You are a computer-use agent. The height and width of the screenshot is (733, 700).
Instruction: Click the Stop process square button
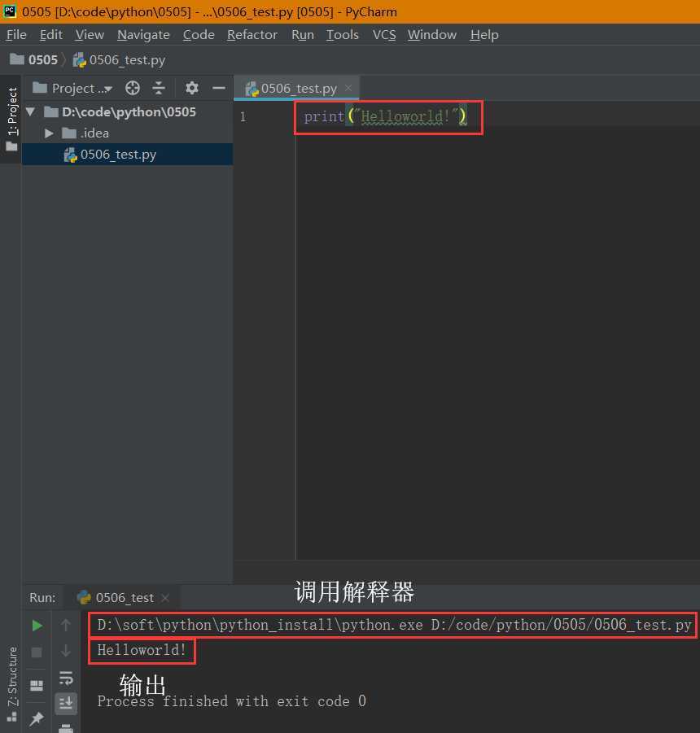[x=37, y=652]
